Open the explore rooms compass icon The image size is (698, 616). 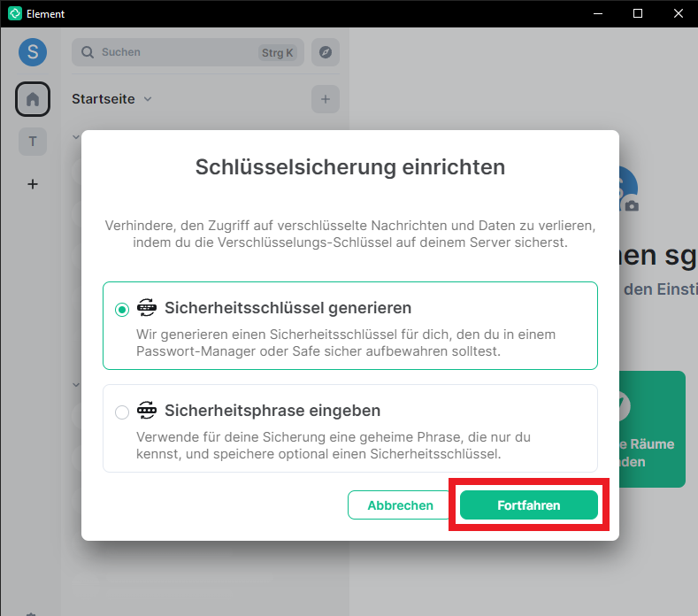(x=325, y=52)
